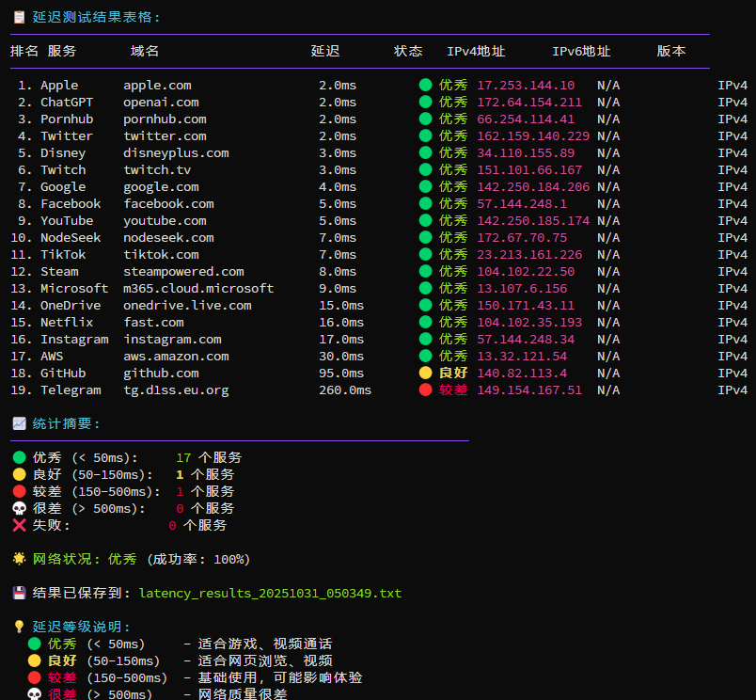
Task: Click the sun icon beside 网络状况
Action: click(x=19, y=559)
